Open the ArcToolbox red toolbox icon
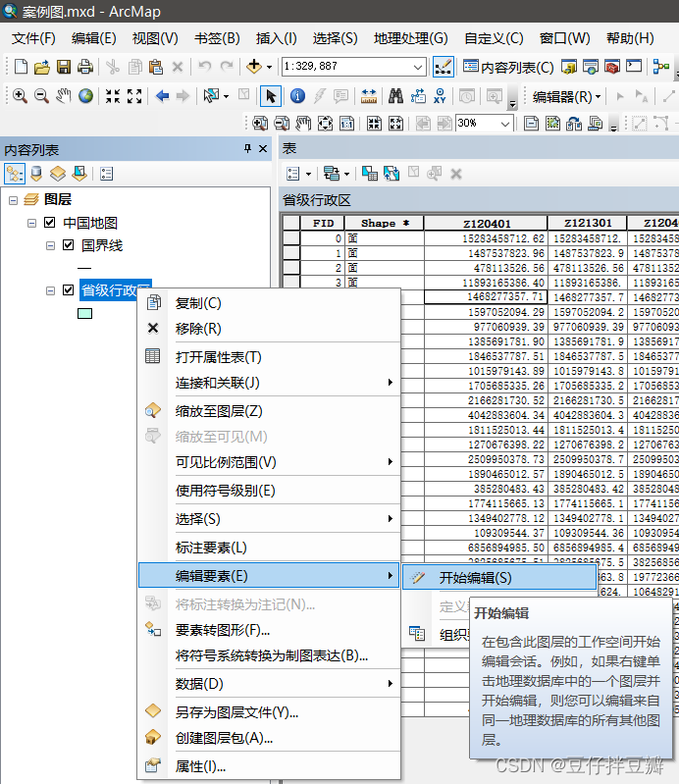This screenshot has width=679, height=784. 611,67
